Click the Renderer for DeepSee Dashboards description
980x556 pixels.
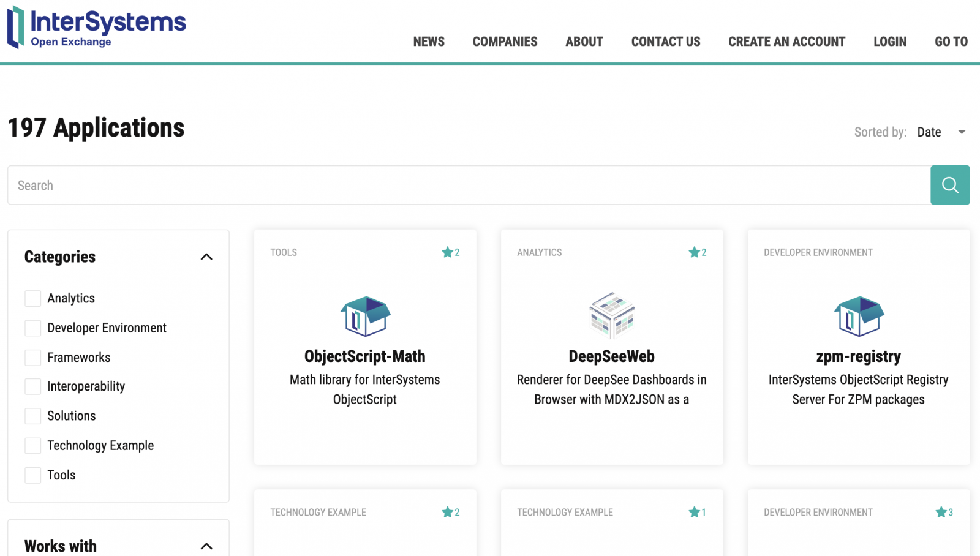coord(612,389)
